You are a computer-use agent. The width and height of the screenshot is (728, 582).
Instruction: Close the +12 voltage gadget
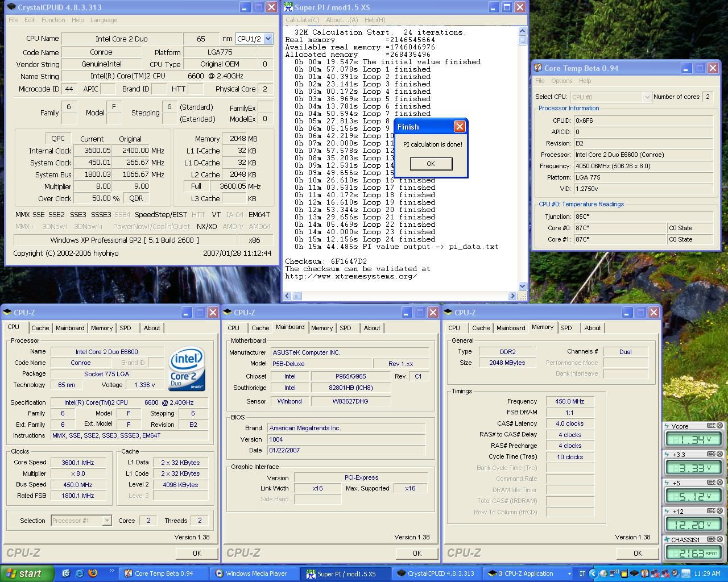719,511
